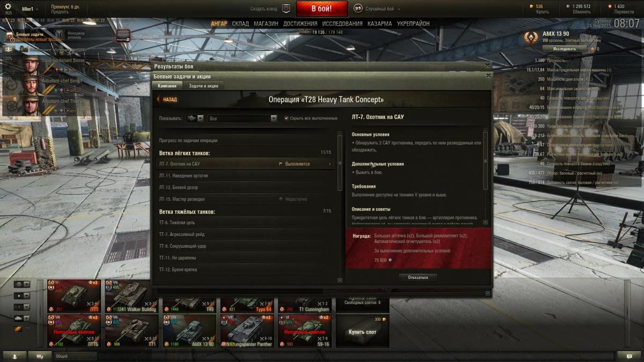The image size is (644, 362).
Task: Click the notifications arrow icon at bottom-left
Action: 14,356
